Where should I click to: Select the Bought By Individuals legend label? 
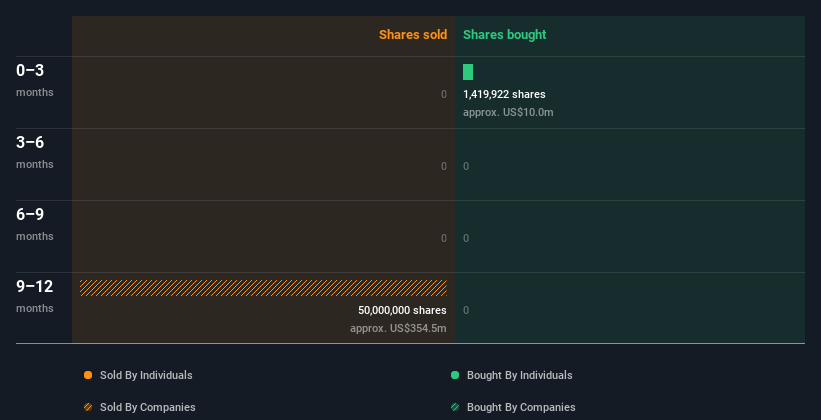pos(519,375)
